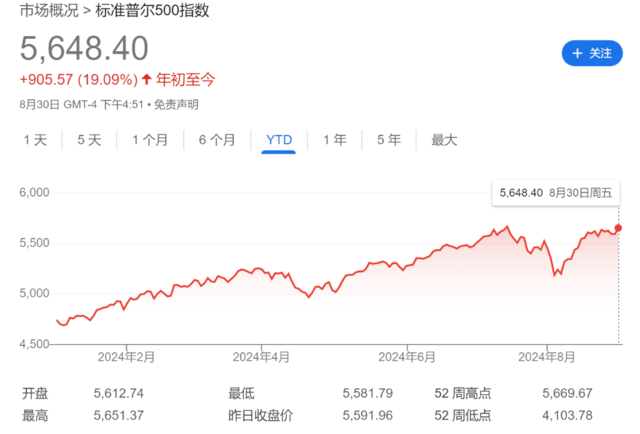
Task: Click the 5,000 y-axis label
Action: [x=34, y=293]
